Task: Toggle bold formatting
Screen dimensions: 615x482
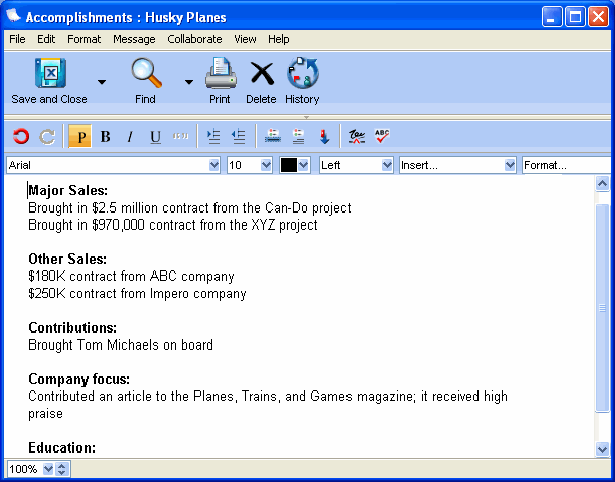Action: point(105,137)
